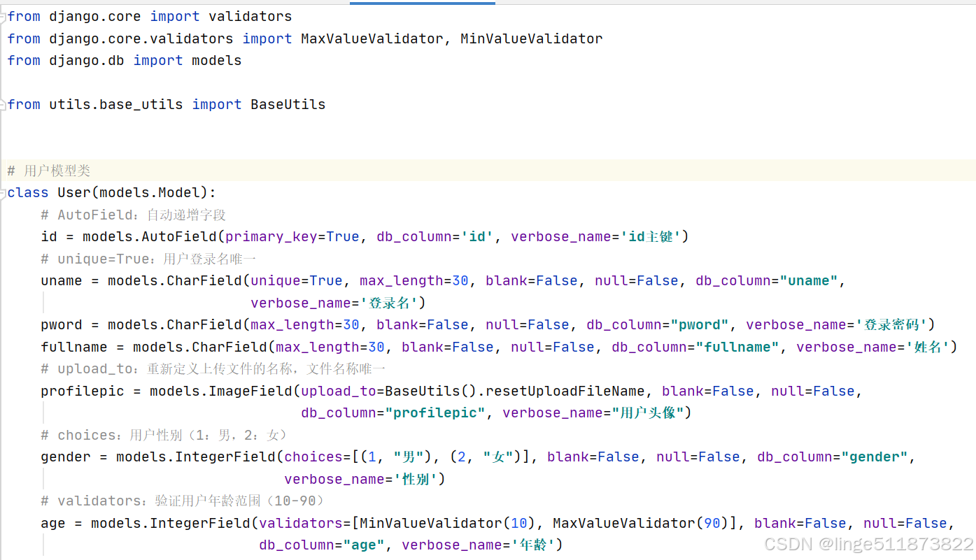Click the "gender" db_column string
Viewport: 976px width, 560px height.
pos(875,457)
